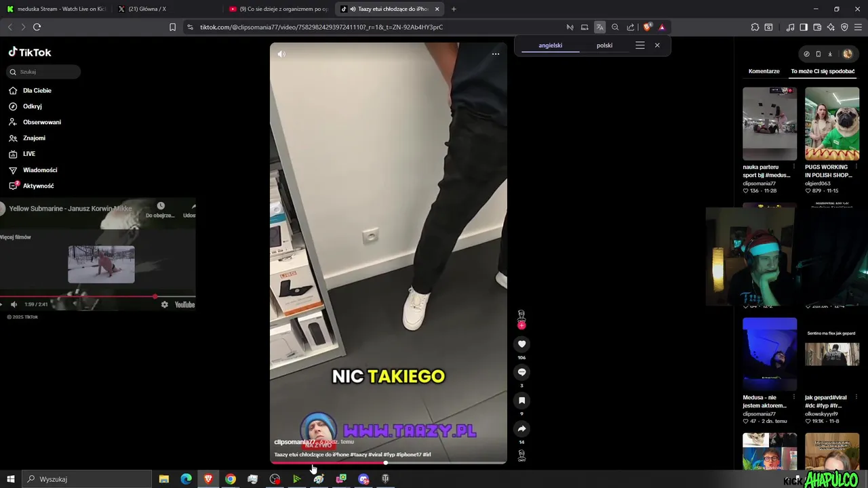Open YouTube mini player settings gear

click(x=164, y=305)
